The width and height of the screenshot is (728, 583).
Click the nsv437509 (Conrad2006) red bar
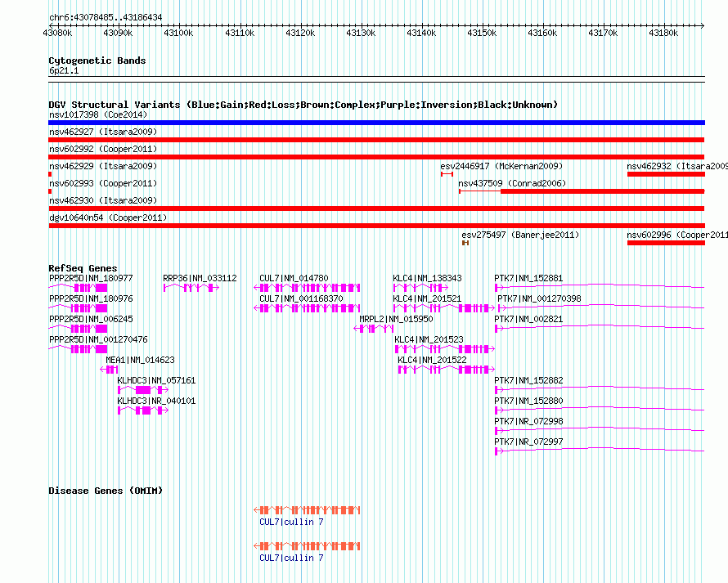582,191
